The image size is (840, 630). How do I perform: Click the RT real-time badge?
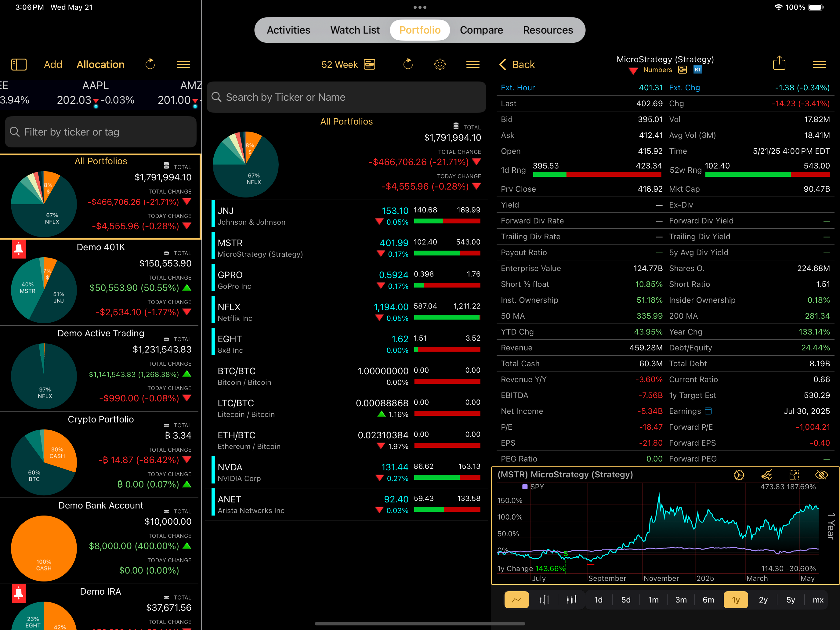[x=697, y=70]
